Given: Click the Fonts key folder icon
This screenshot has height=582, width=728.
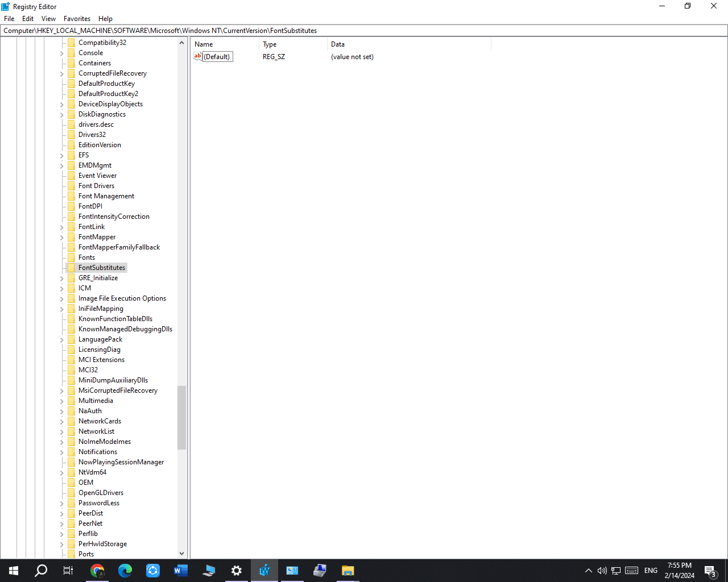Looking at the screenshot, I should [71, 257].
